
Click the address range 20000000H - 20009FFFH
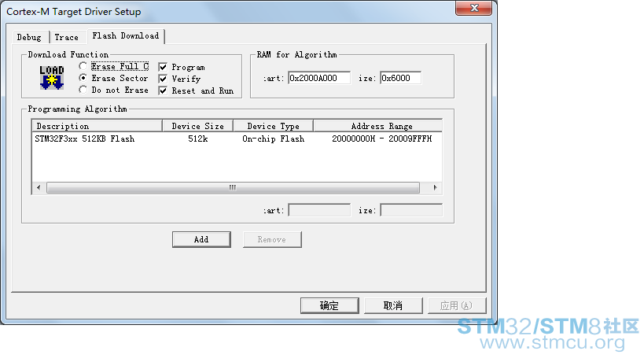point(382,139)
